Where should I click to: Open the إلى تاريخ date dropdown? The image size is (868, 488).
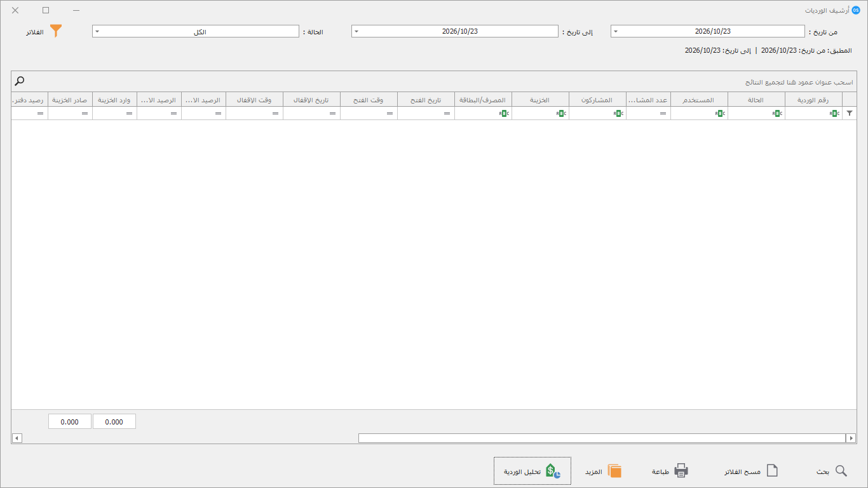coord(356,31)
